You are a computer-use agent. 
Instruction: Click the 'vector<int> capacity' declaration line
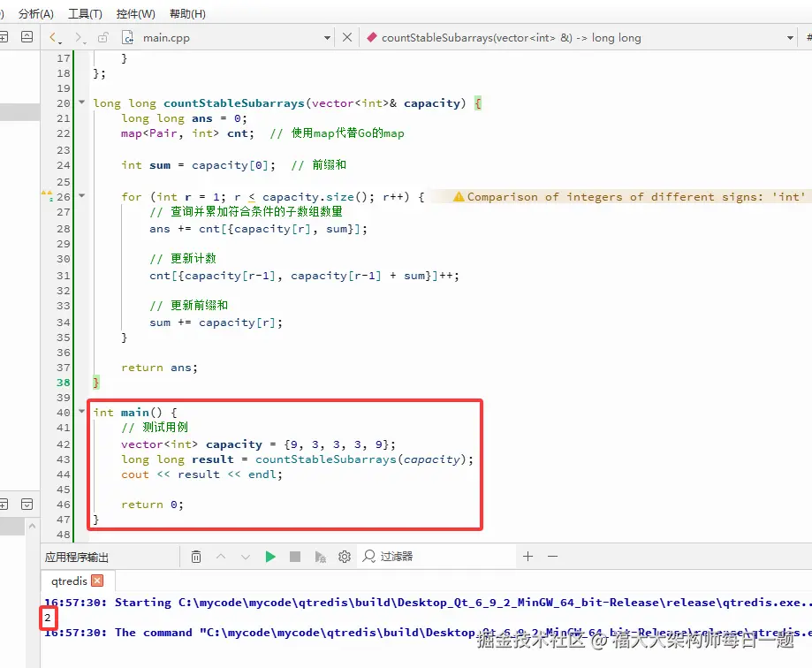point(258,444)
